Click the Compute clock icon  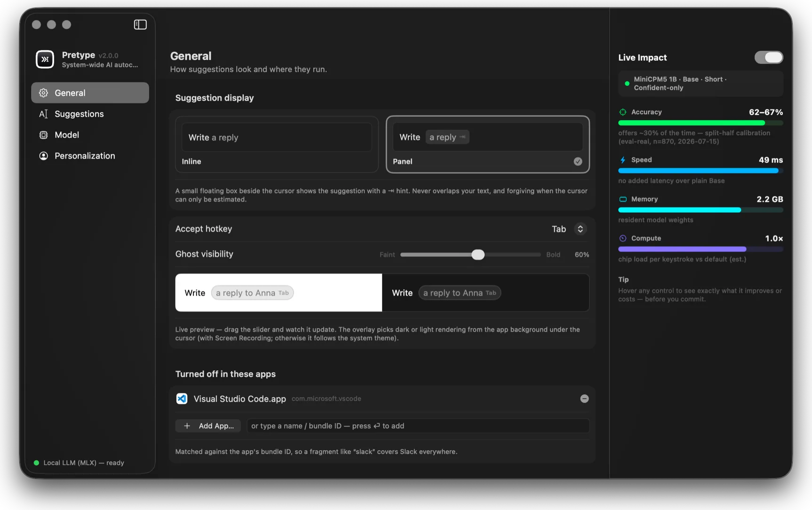623,238
